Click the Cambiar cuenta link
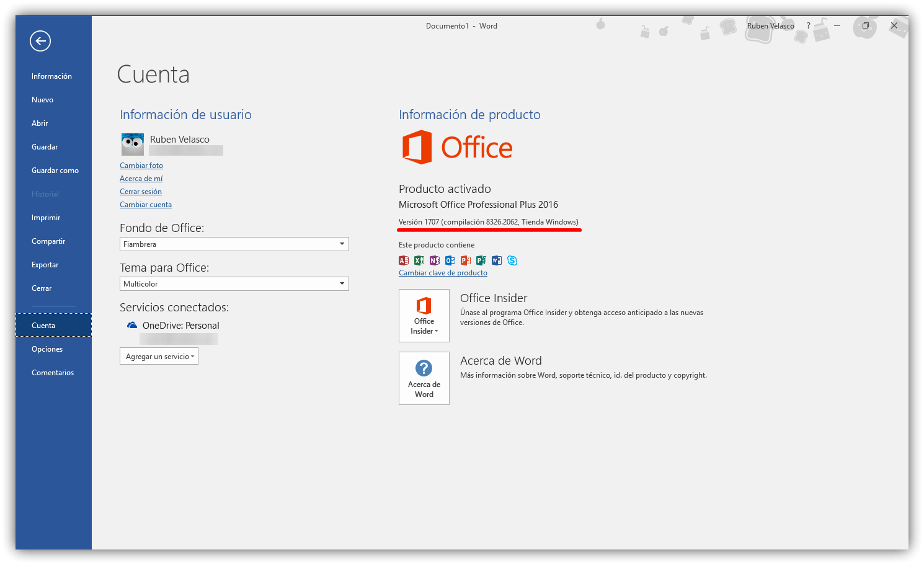 [x=146, y=205]
